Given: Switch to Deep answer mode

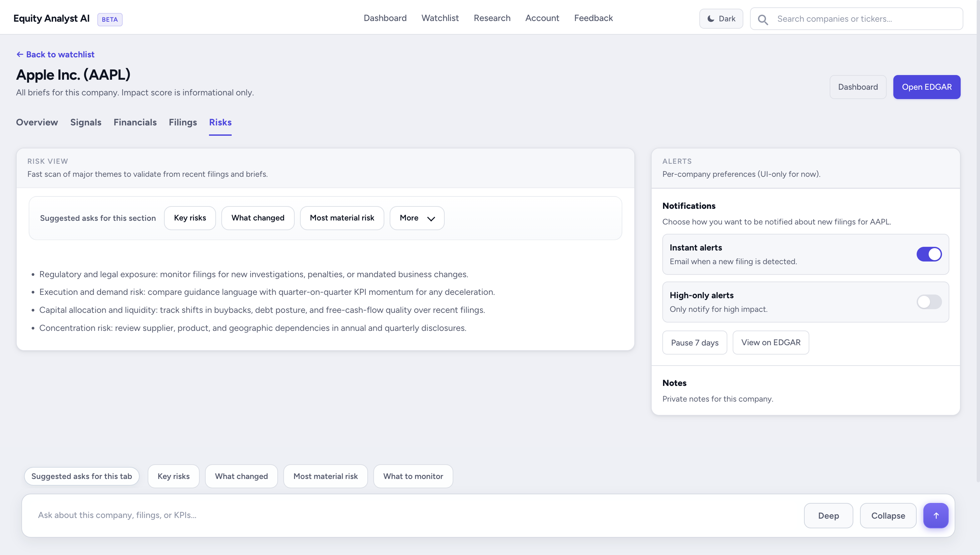Looking at the screenshot, I should 828,515.
